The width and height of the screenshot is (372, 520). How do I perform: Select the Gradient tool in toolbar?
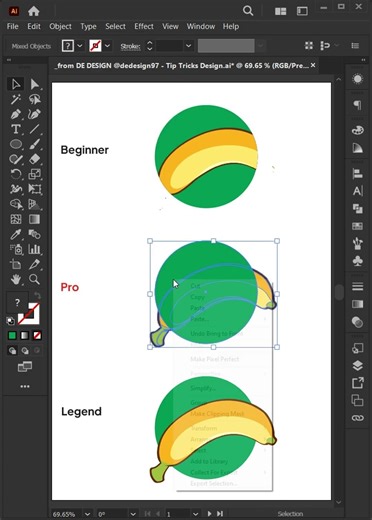tap(34, 219)
